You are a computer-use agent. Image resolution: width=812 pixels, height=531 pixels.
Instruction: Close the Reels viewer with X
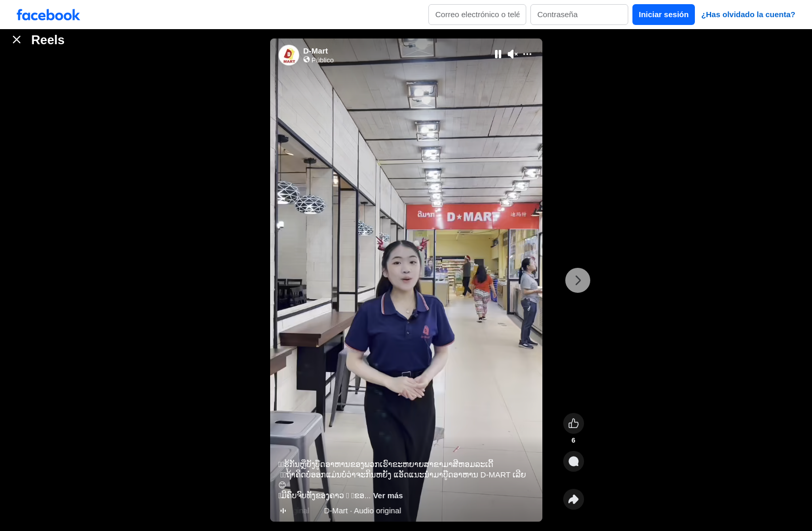tap(17, 40)
